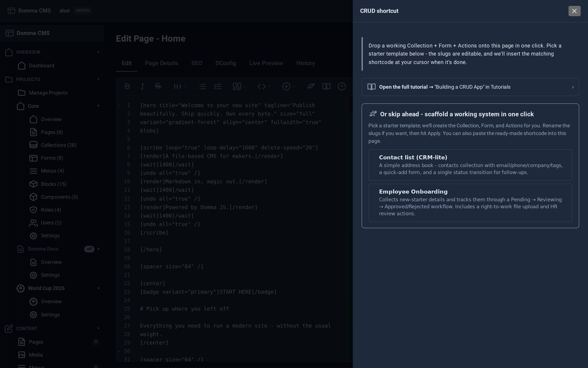Collapse the Core project tree

[x=98, y=106]
